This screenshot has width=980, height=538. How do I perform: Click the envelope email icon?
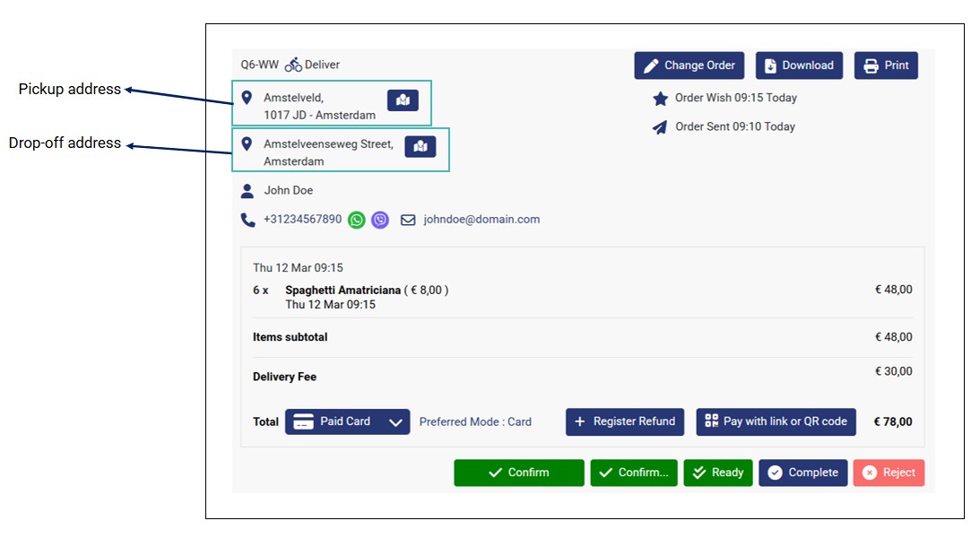click(x=408, y=220)
